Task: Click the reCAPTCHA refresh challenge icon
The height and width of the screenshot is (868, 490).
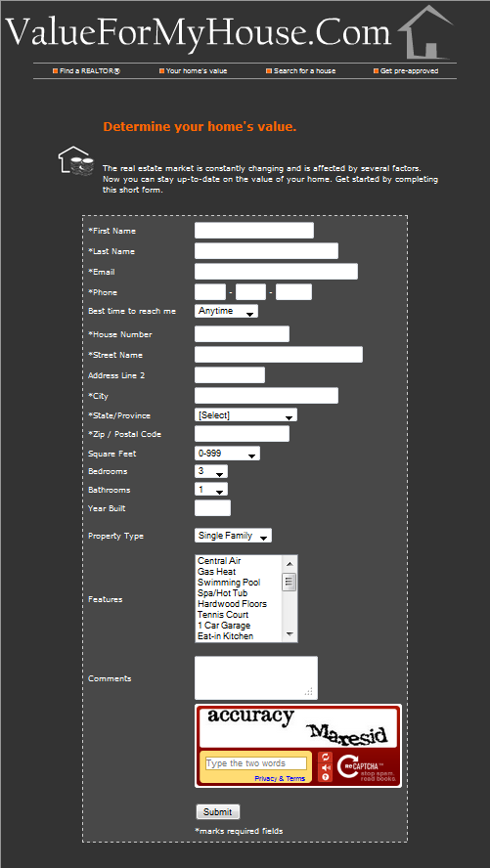Action: pyautogui.click(x=325, y=757)
